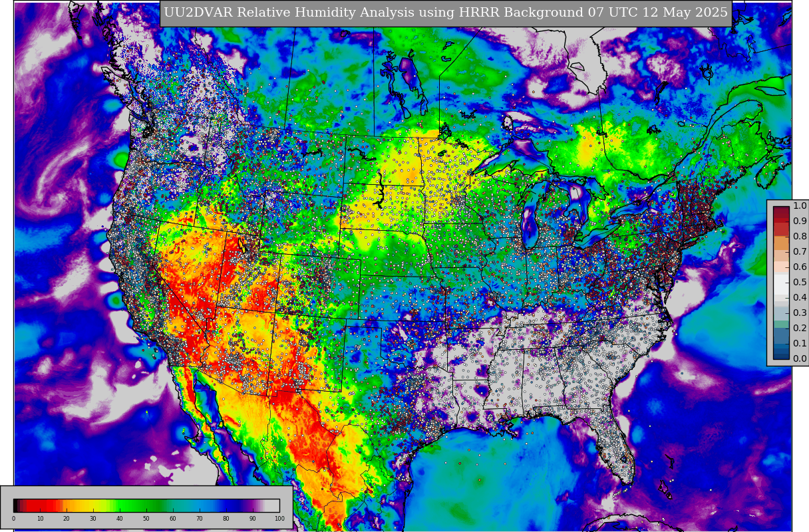Click the 30 tick label on humidity colorbar
This screenshot has width=809, height=532.
point(93,519)
